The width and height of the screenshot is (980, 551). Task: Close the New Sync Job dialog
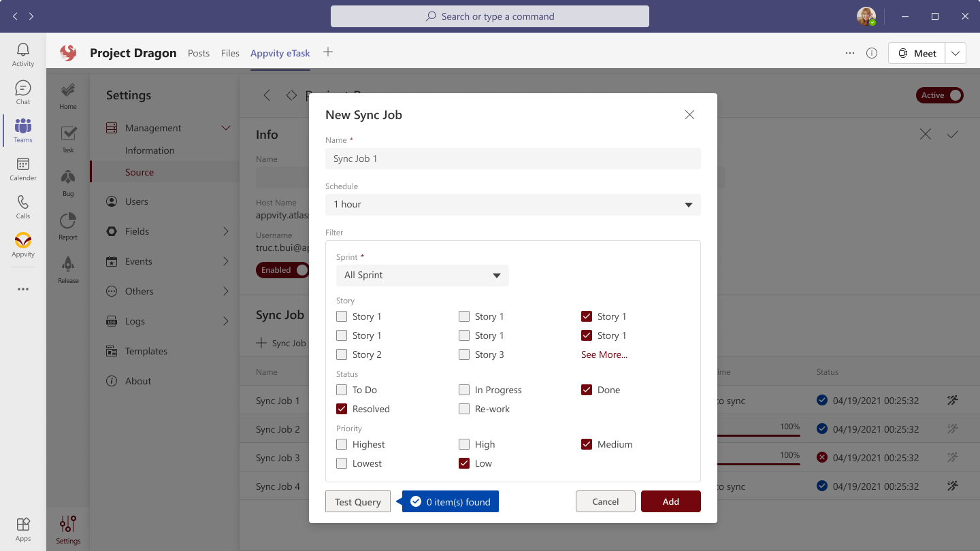point(689,115)
